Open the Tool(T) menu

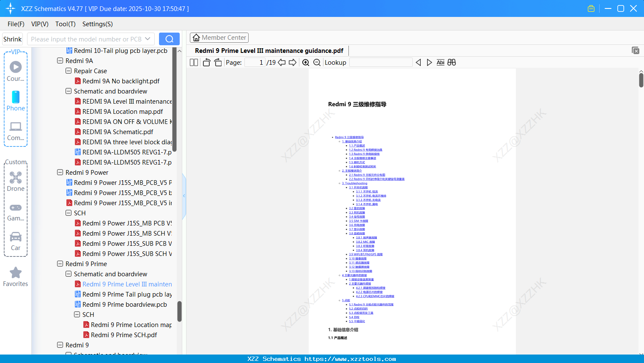[x=66, y=24]
